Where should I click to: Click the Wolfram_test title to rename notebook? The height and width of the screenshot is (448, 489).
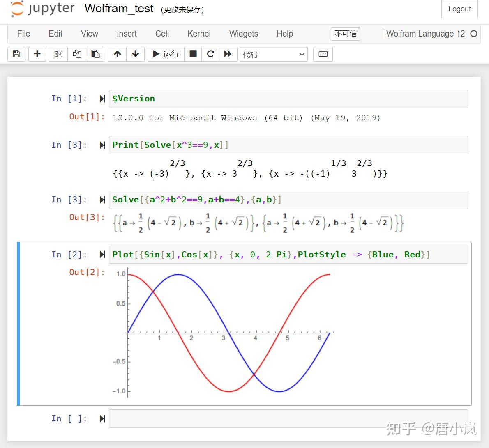pos(119,9)
